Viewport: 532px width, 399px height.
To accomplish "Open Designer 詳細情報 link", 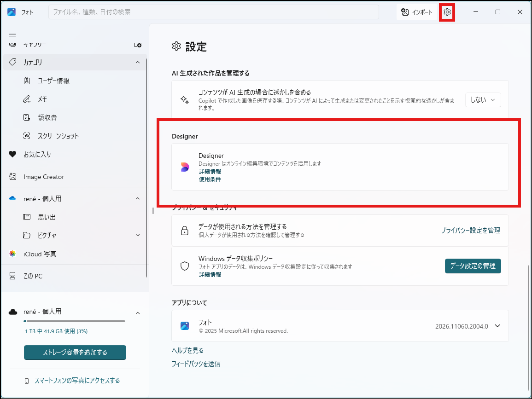I will [210, 172].
